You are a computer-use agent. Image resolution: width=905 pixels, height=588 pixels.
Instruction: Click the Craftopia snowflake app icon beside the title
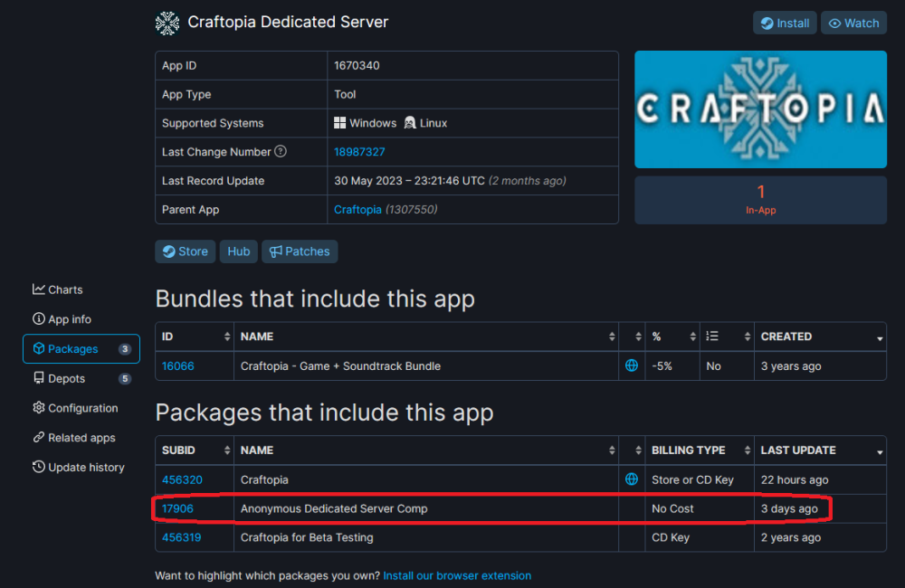coord(167,24)
